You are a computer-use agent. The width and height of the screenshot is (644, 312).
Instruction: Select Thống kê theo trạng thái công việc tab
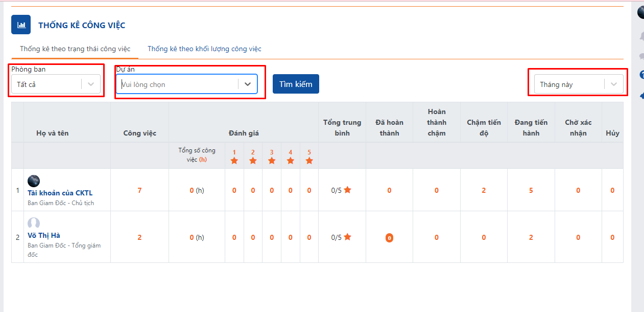coord(75,49)
